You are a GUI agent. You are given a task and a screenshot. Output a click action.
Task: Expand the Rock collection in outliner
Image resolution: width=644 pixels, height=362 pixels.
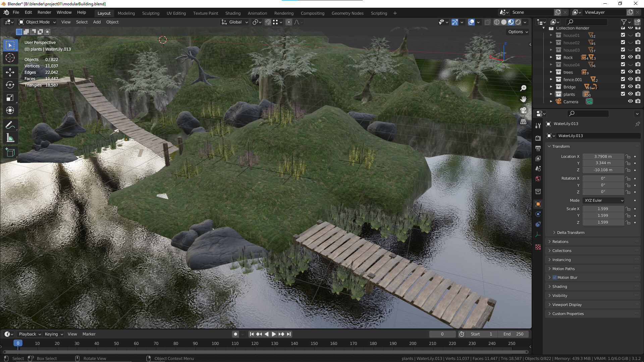[x=551, y=57]
